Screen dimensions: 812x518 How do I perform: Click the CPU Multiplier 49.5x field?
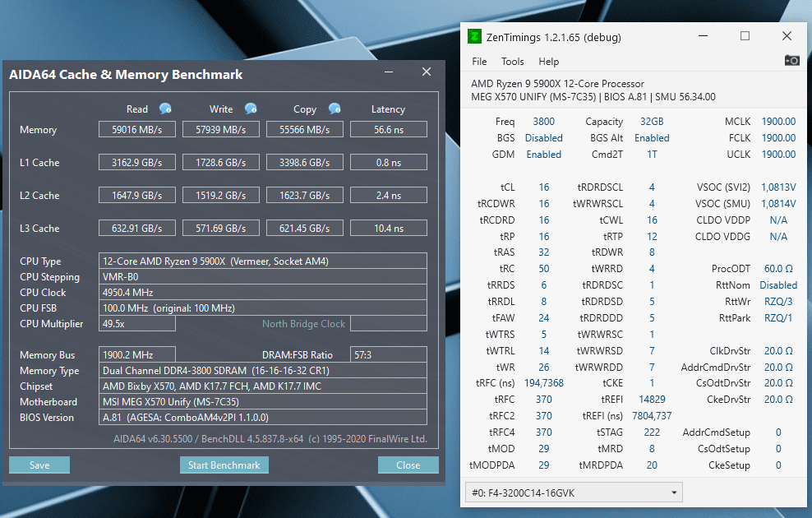[x=136, y=323]
